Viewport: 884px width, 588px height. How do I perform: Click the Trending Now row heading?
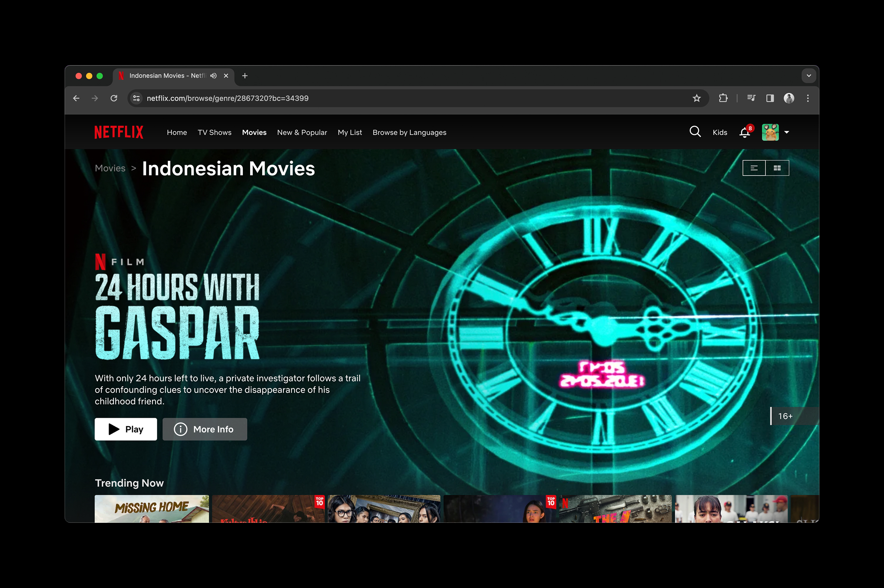tap(129, 483)
